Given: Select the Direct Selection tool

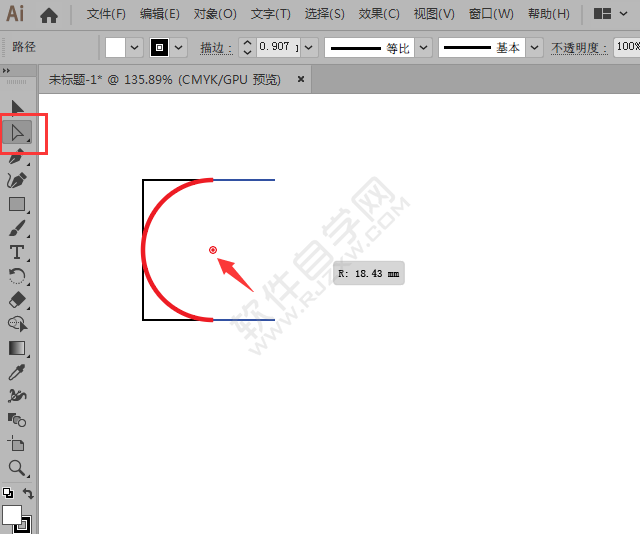Looking at the screenshot, I should 18,132.
